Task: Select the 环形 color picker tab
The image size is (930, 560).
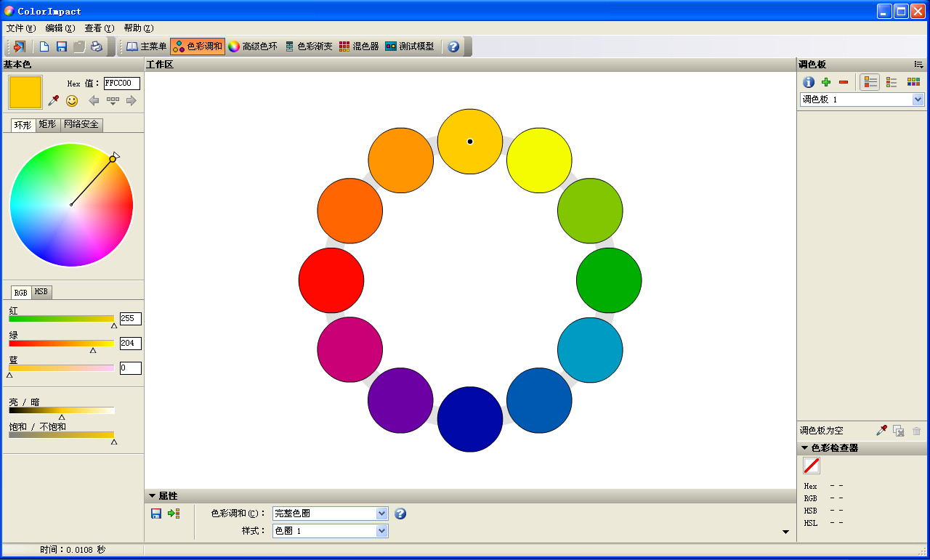Action: pos(23,125)
